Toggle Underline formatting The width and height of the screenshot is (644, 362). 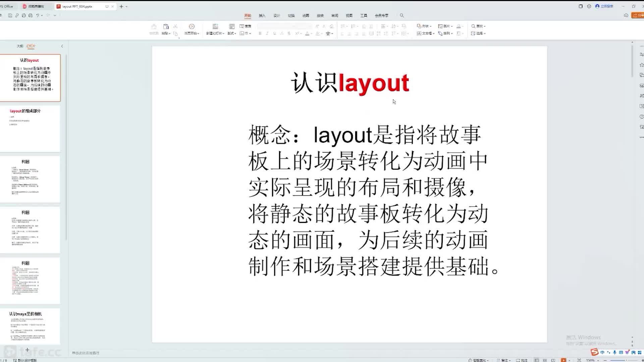point(274,34)
